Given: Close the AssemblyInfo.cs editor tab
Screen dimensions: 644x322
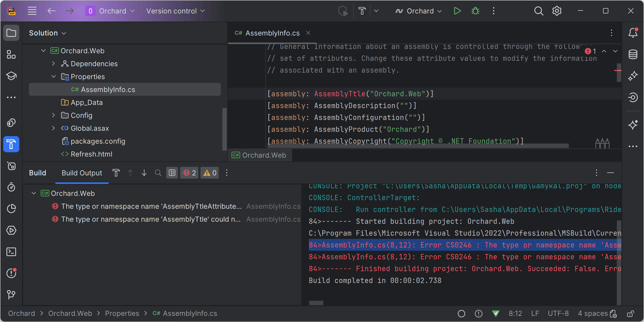Looking at the screenshot, I should coord(308,33).
